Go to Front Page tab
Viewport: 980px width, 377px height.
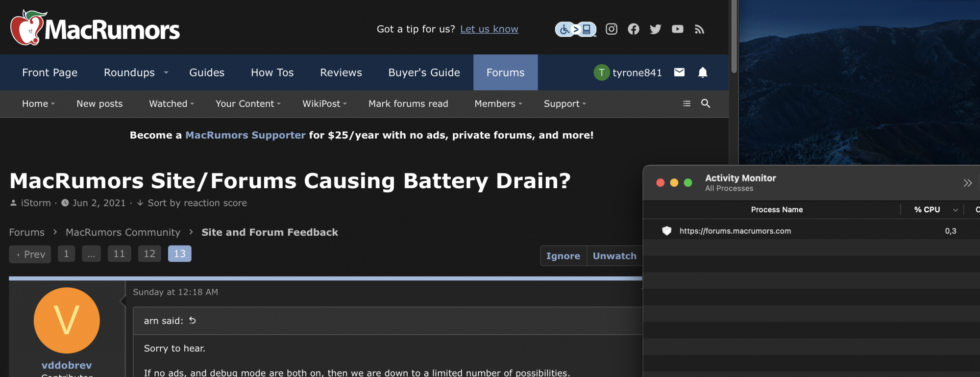(50, 73)
